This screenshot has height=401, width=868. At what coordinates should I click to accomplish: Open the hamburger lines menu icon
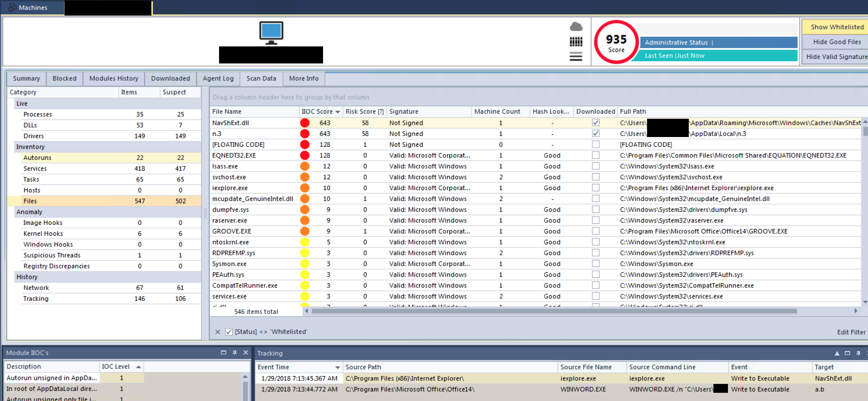click(576, 57)
